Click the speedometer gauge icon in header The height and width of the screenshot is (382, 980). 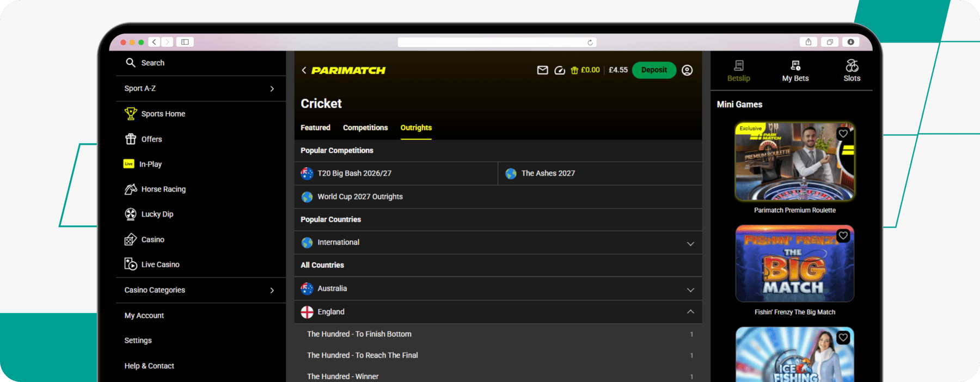pos(560,70)
